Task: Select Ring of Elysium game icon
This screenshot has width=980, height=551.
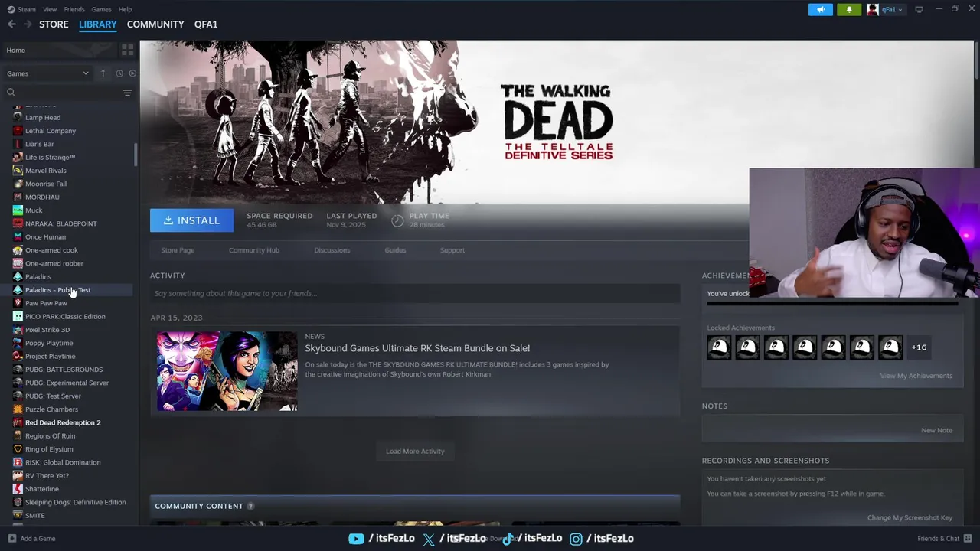Action: (x=18, y=449)
